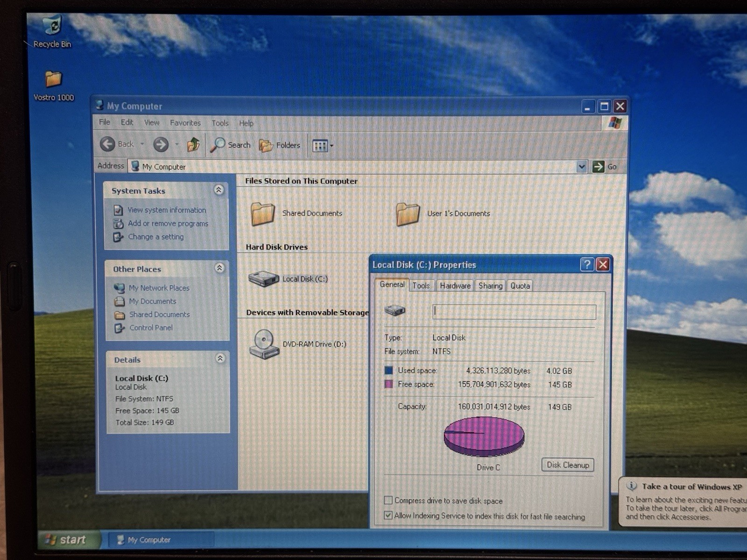The image size is (747, 560).
Task: Click the Views toolbar icon
Action: tap(320, 146)
